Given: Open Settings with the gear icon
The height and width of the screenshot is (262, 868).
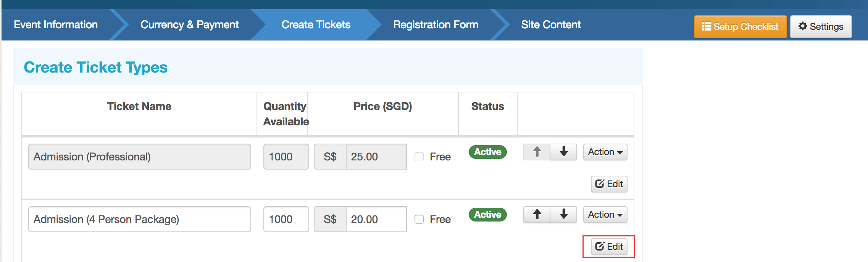Looking at the screenshot, I should pos(821,27).
